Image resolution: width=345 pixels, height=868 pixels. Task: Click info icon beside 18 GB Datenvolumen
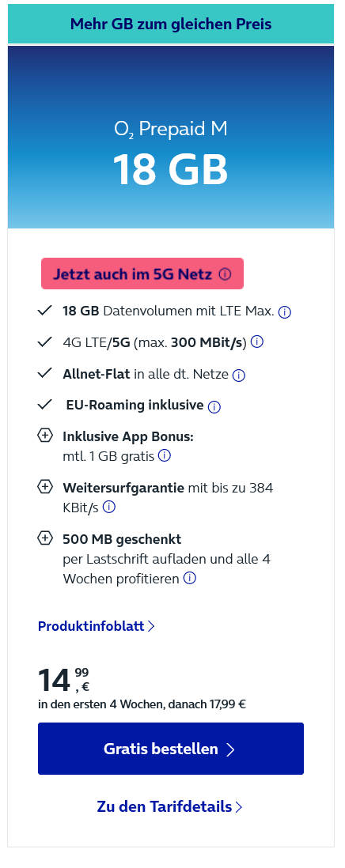tap(285, 312)
